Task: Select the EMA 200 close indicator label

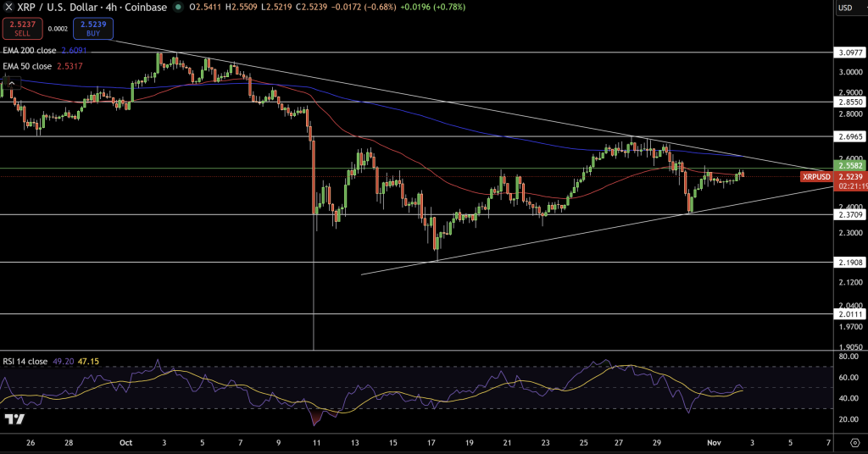Action: tap(30, 50)
